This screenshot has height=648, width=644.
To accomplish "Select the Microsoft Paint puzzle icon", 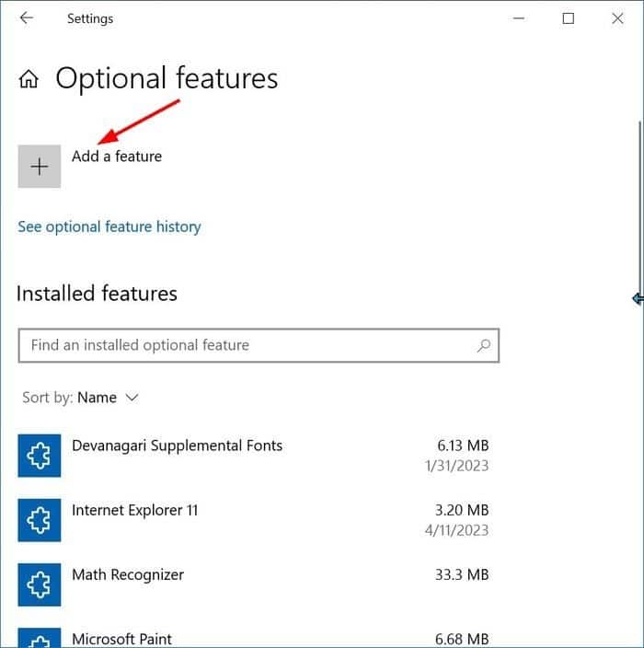I will pos(40,638).
